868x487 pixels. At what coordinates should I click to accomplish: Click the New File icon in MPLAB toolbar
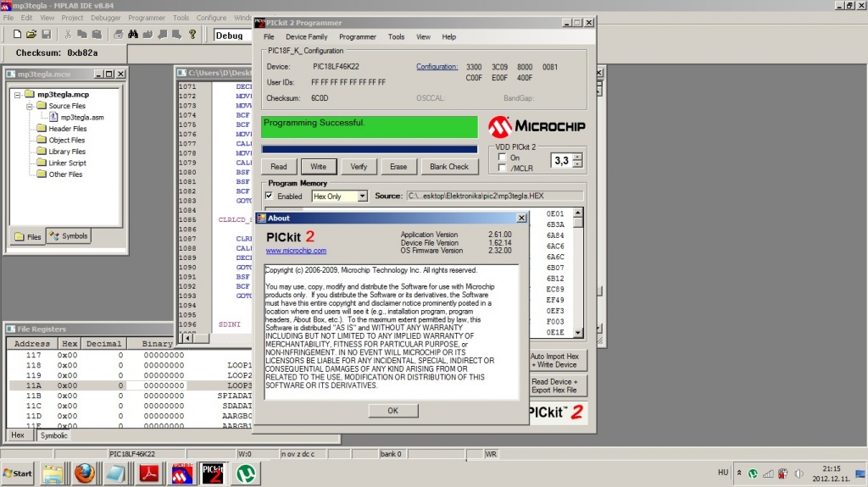point(17,35)
